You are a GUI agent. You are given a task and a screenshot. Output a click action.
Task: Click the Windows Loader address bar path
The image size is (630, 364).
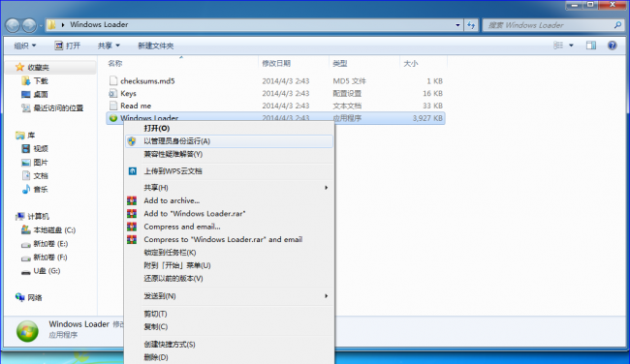click(99, 24)
